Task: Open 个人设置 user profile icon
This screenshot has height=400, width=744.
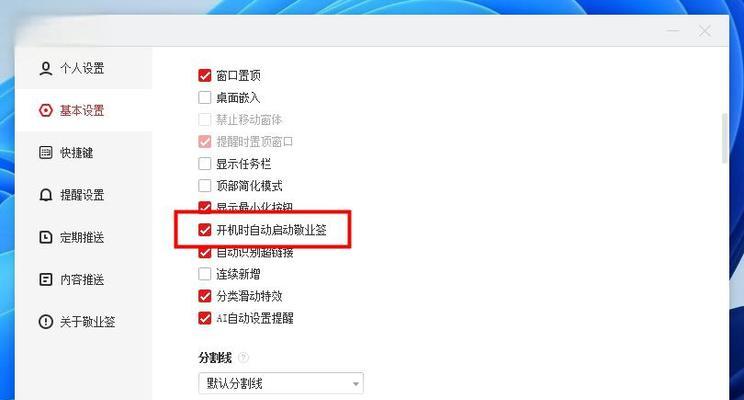Action: (x=46, y=68)
